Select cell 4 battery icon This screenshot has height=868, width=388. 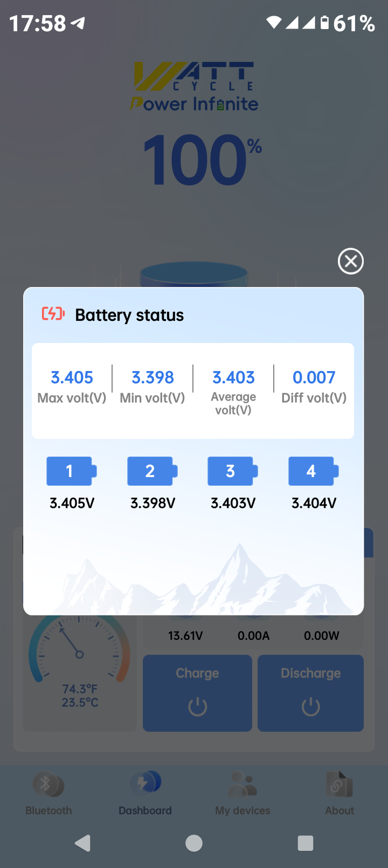[313, 471]
